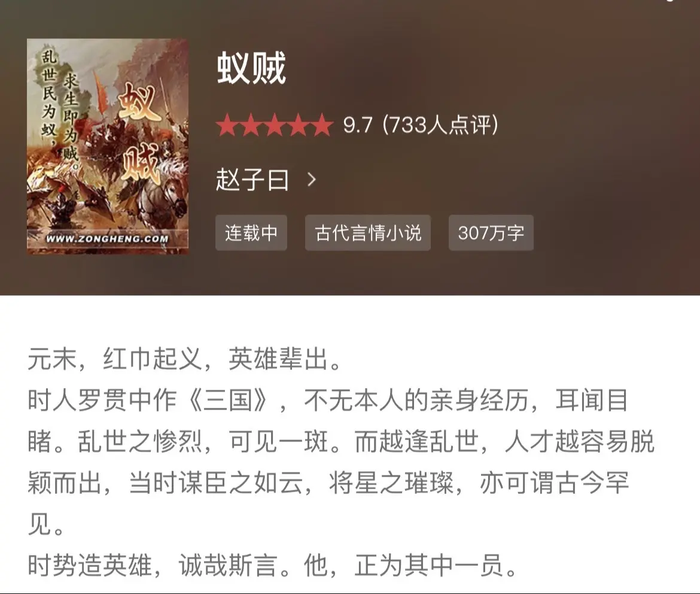This screenshot has height=594, width=700.
Task: Click the 9.7 rating score
Action: pos(358,125)
